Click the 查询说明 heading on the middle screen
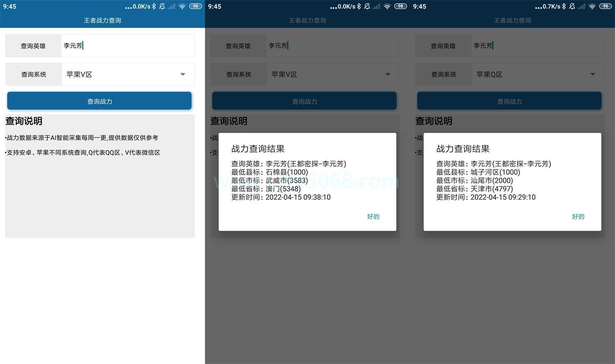This screenshot has height=364, width=615. pos(229,121)
